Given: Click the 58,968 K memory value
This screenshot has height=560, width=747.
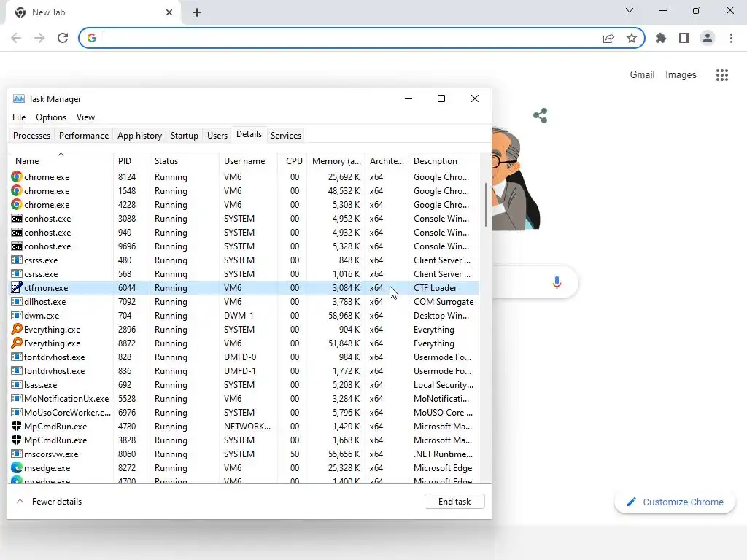Looking at the screenshot, I should (x=344, y=315).
